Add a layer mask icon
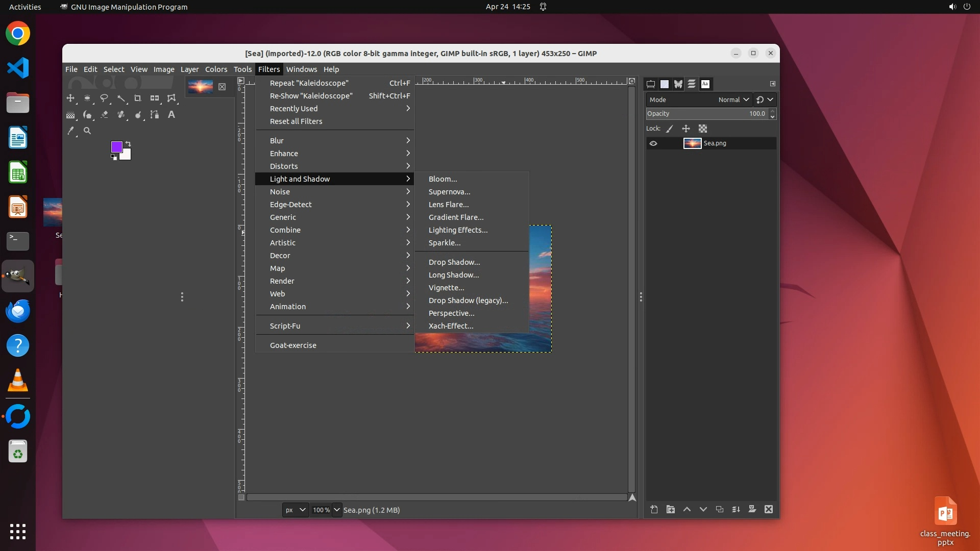 752,509
